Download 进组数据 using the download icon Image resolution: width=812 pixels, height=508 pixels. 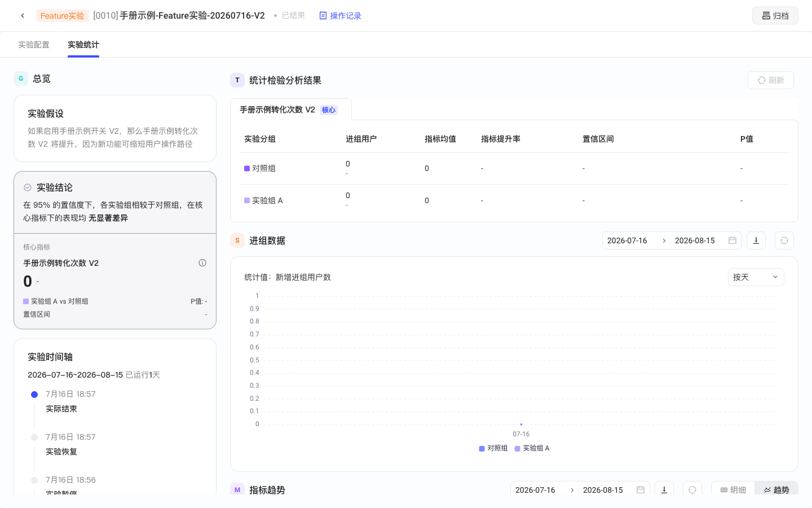click(756, 240)
